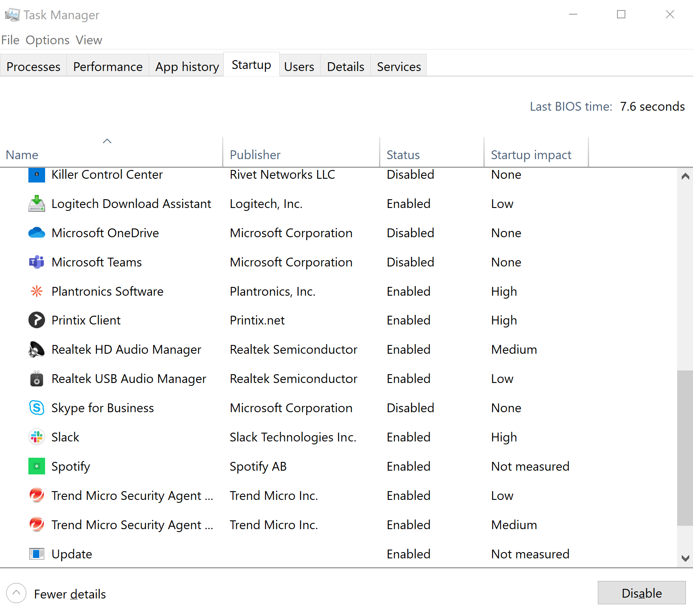
Task: Switch to the Users tab
Action: point(299,66)
